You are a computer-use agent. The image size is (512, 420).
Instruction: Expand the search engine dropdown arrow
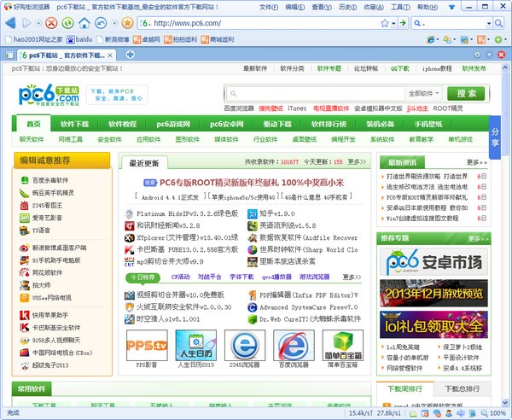(489, 24)
